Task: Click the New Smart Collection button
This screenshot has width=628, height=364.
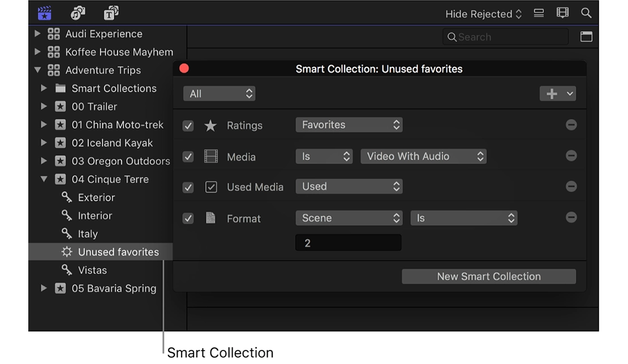Action: click(488, 276)
